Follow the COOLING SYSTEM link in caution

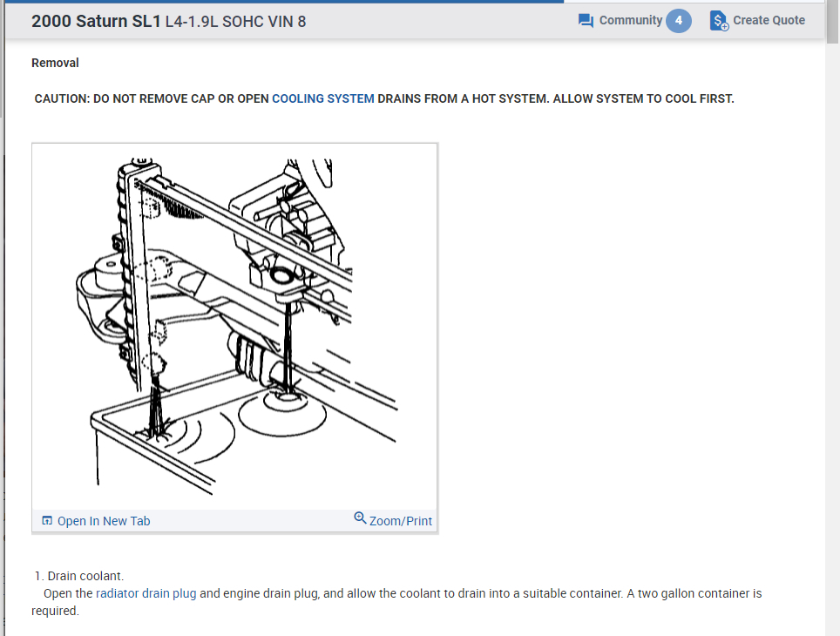[x=323, y=98]
